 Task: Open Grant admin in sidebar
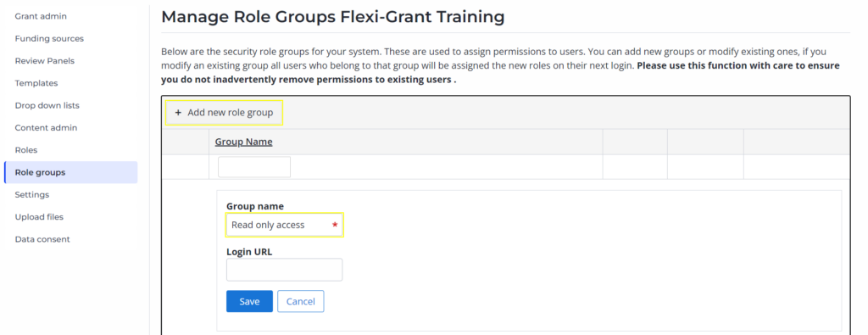coord(41,16)
